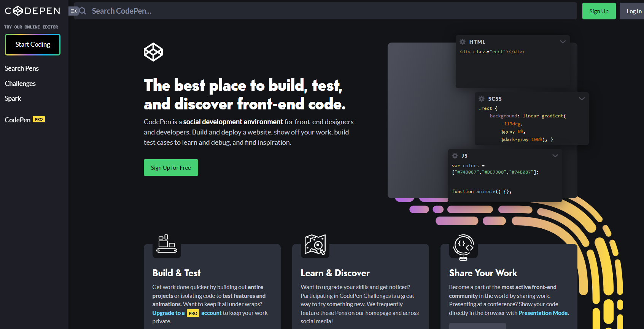Image resolution: width=644 pixels, height=329 pixels.
Task: Click the large CodePen cube logo
Action: point(153,52)
